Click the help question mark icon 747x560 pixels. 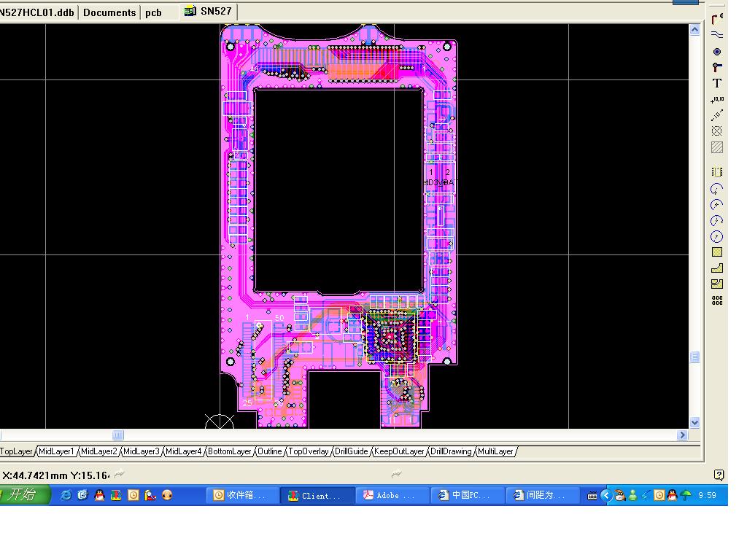[719, 475]
